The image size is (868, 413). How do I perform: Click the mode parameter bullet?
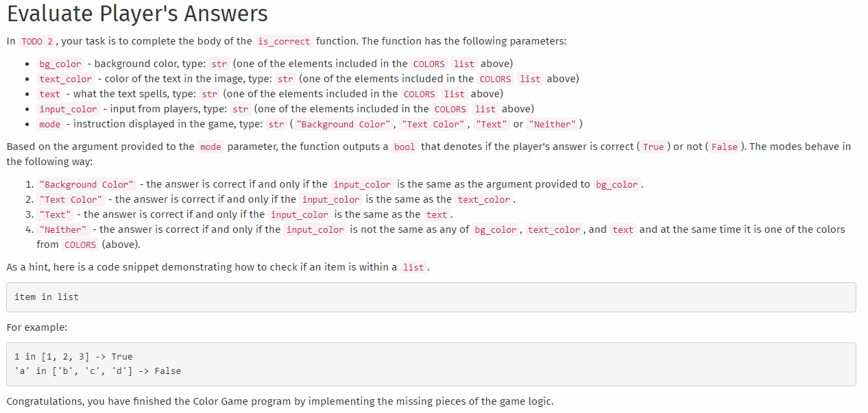50,124
